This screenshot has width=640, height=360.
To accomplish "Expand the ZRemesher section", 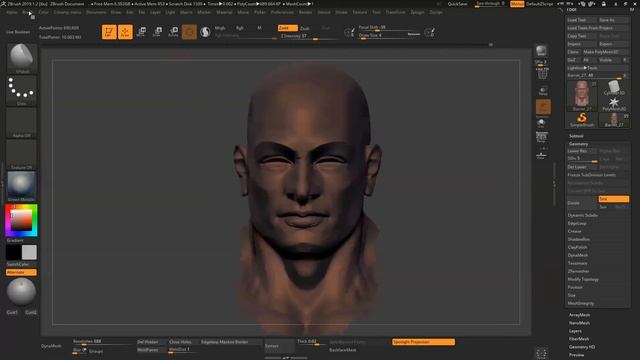I will (578, 271).
